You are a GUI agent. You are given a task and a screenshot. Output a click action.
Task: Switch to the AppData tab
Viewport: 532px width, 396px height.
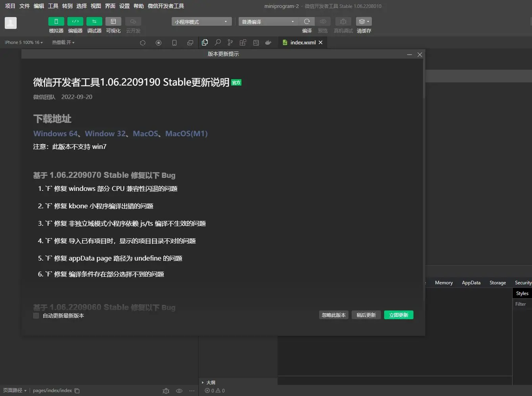[x=471, y=283]
